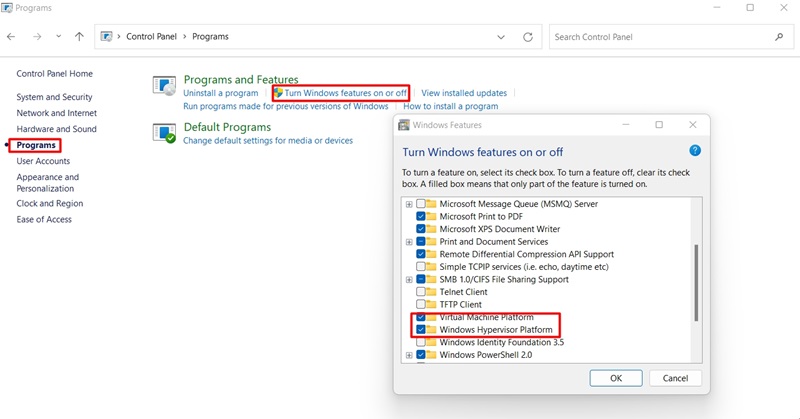800x419 pixels.
Task: Enable the Telnet Client checkbox
Action: click(x=421, y=292)
